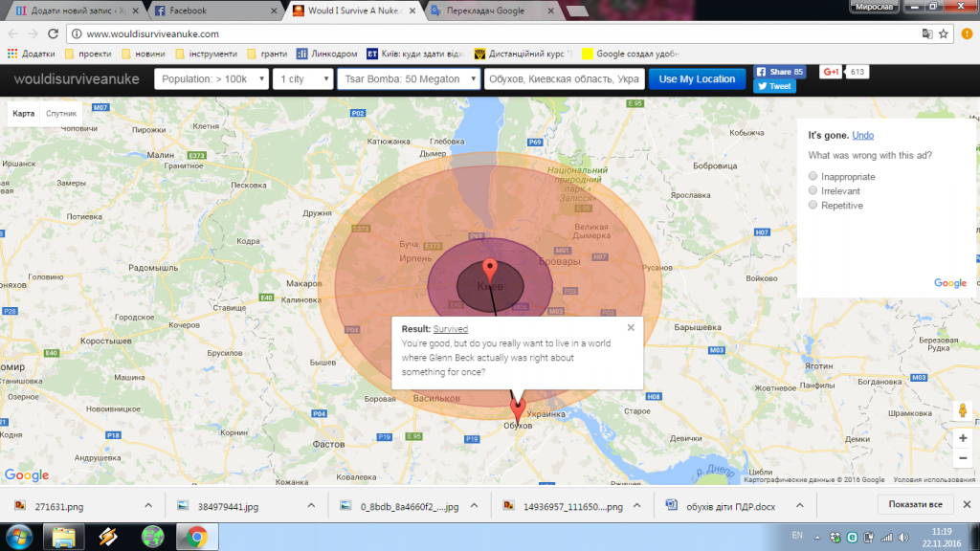Viewport: 980px width, 551px height.
Task: Open the Chrome menu orange alert icon
Action: point(967,33)
